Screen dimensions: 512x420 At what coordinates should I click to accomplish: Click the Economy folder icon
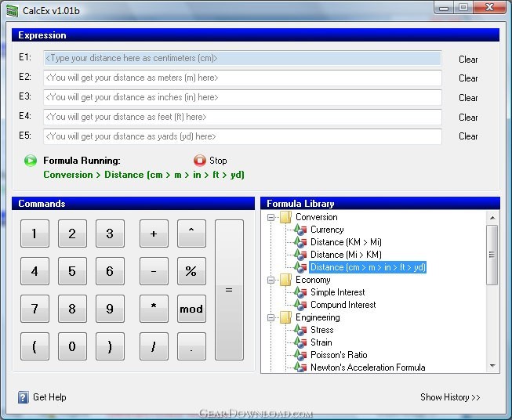coord(285,280)
